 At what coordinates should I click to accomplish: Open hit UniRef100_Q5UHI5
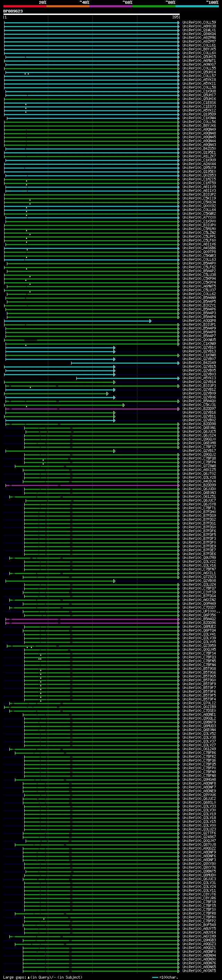(199, 57)
